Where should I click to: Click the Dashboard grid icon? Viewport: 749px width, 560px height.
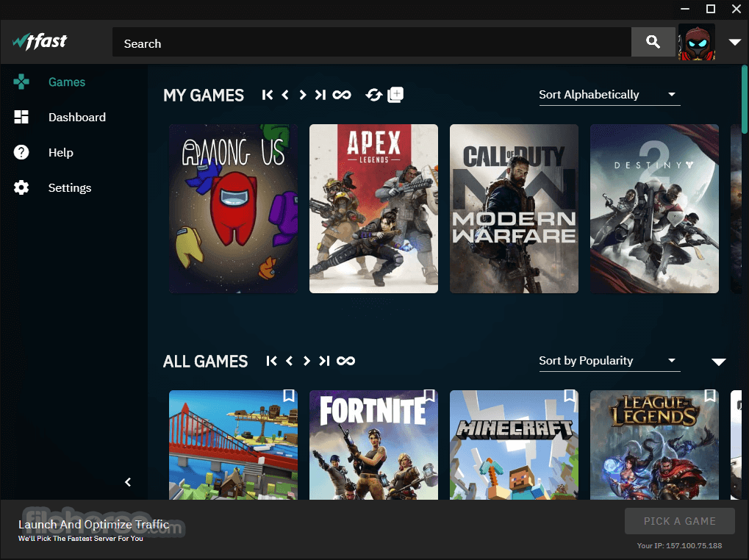[21, 117]
